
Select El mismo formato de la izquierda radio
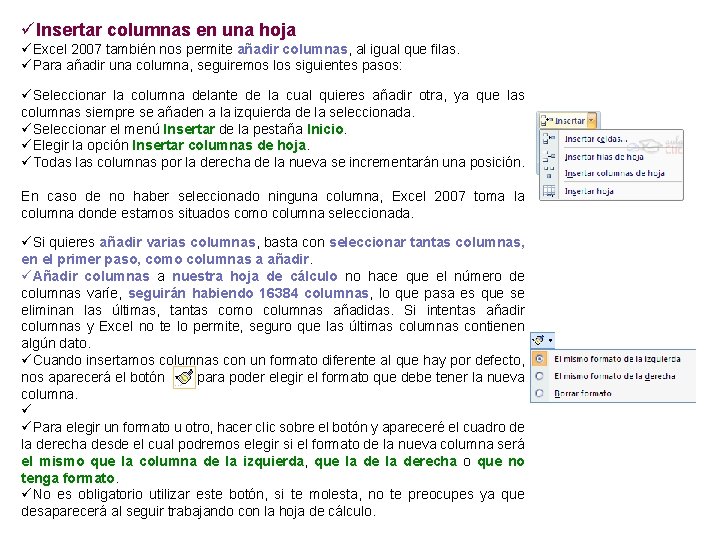coord(539,359)
